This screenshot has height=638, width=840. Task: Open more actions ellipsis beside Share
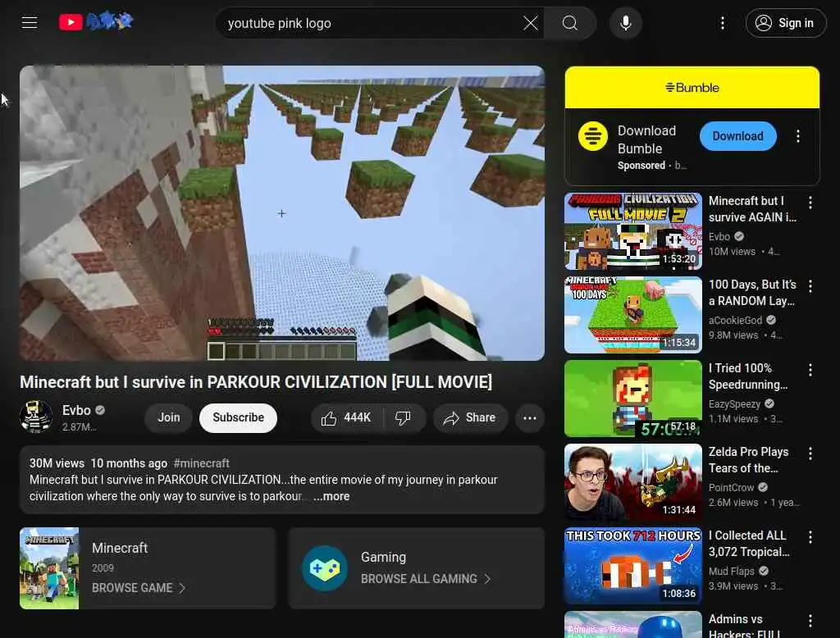pos(529,417)
